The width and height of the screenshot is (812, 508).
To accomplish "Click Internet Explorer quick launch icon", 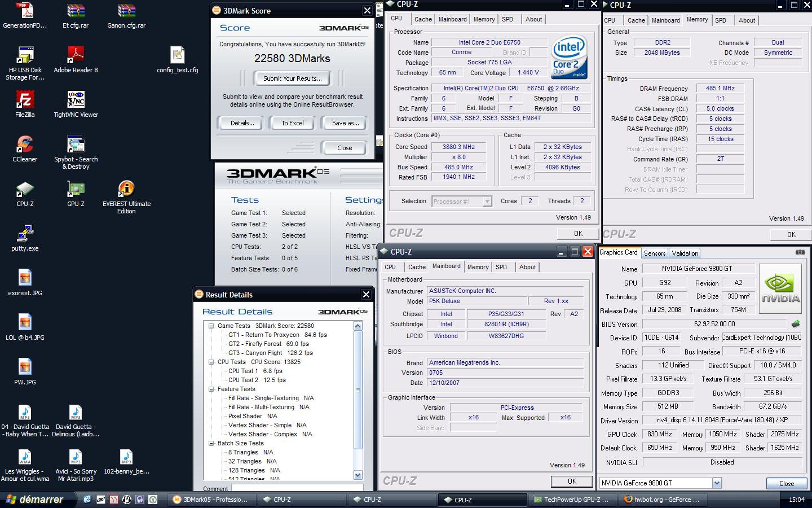I will [x=87, y=500].
